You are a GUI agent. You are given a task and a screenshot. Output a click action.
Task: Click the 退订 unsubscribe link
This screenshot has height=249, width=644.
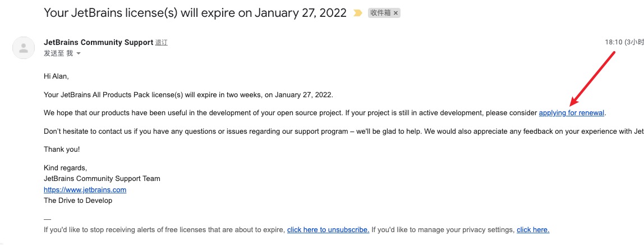(162, 42)
